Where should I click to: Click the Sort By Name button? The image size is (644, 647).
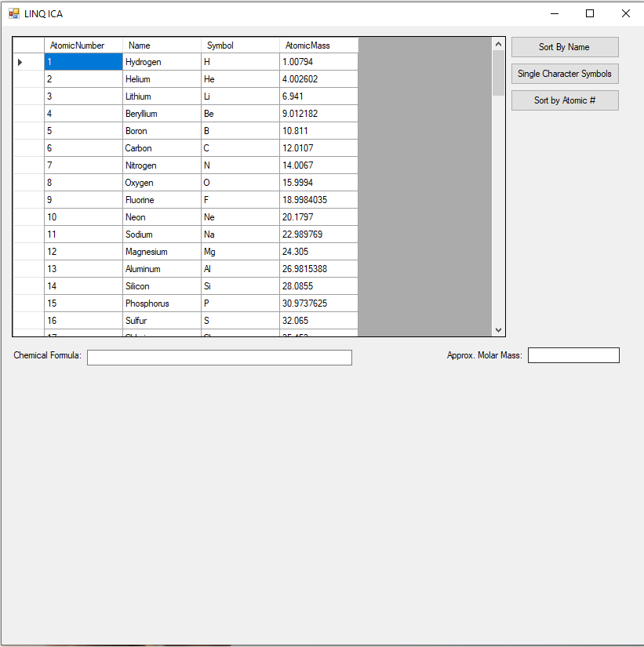[564, 47]
